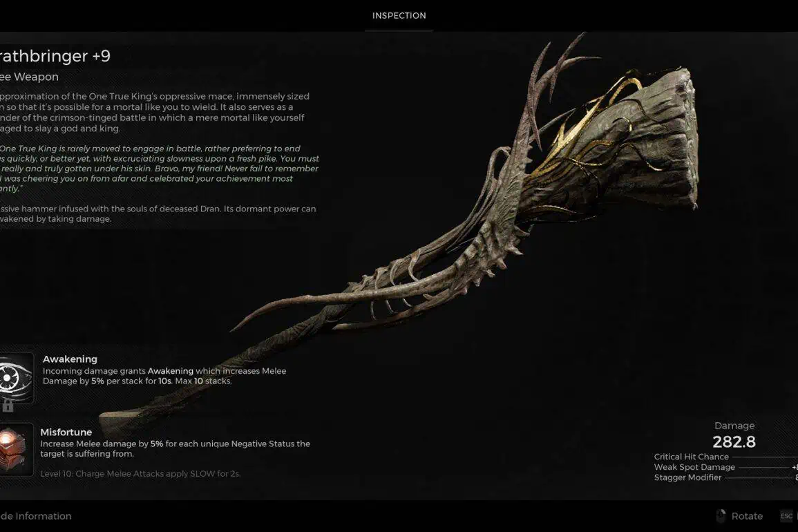
Task: Click the mouse Rotate icon
Action: point(720,515)
